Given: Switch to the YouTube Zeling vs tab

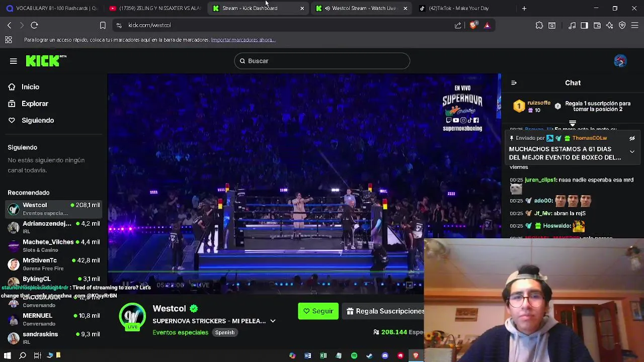Looking at the screenshot, I should (155, 8).
